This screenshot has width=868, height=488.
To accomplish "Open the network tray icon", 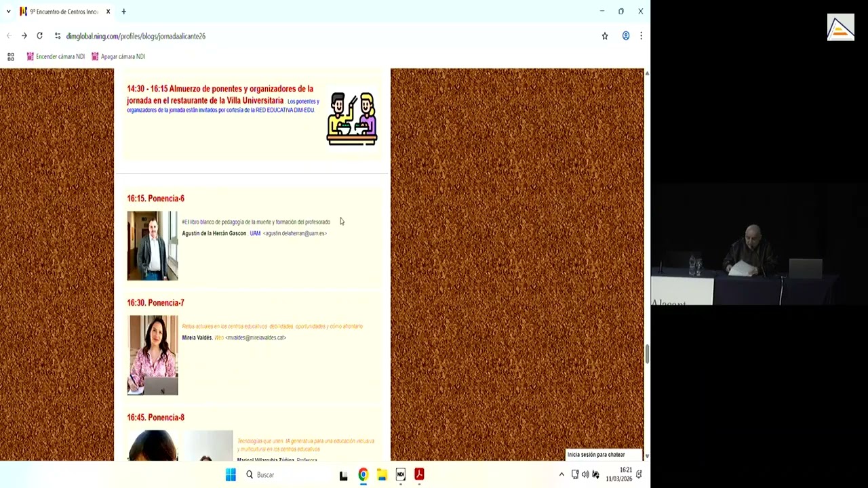I will pos(575,474).
